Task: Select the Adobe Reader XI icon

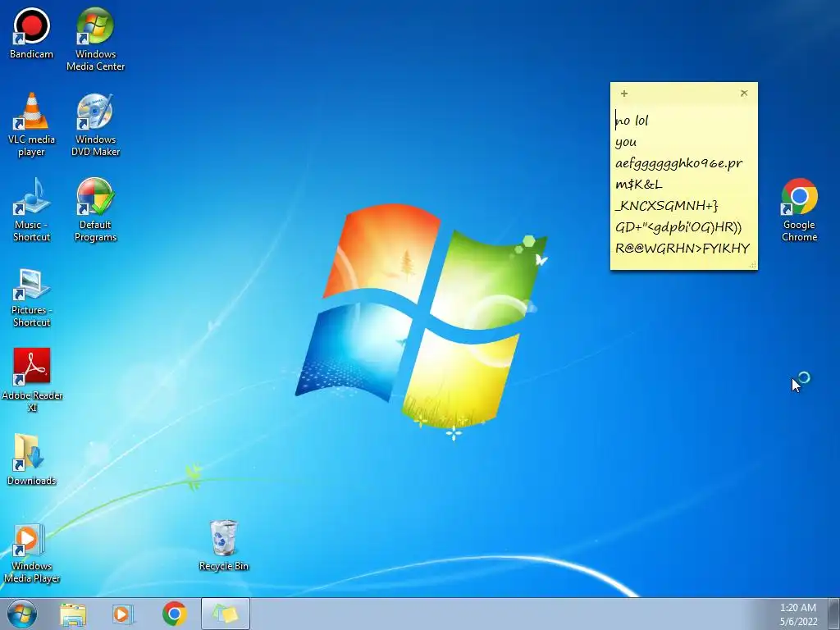Action: [32, 380]
